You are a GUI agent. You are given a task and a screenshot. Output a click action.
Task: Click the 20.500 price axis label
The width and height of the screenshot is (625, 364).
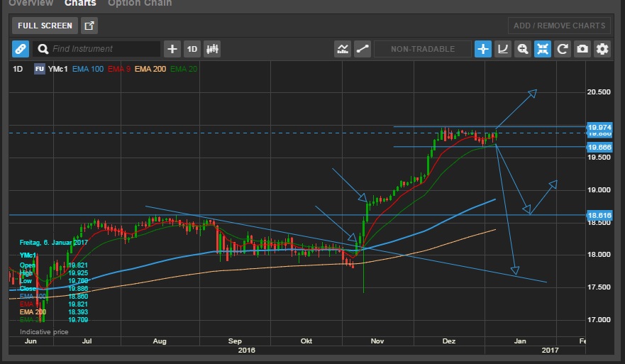(599, 92)
